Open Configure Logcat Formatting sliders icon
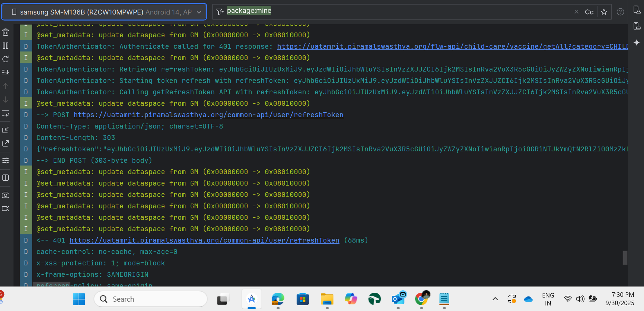Viewport: 644px width, 311px height. click(6, 160)
